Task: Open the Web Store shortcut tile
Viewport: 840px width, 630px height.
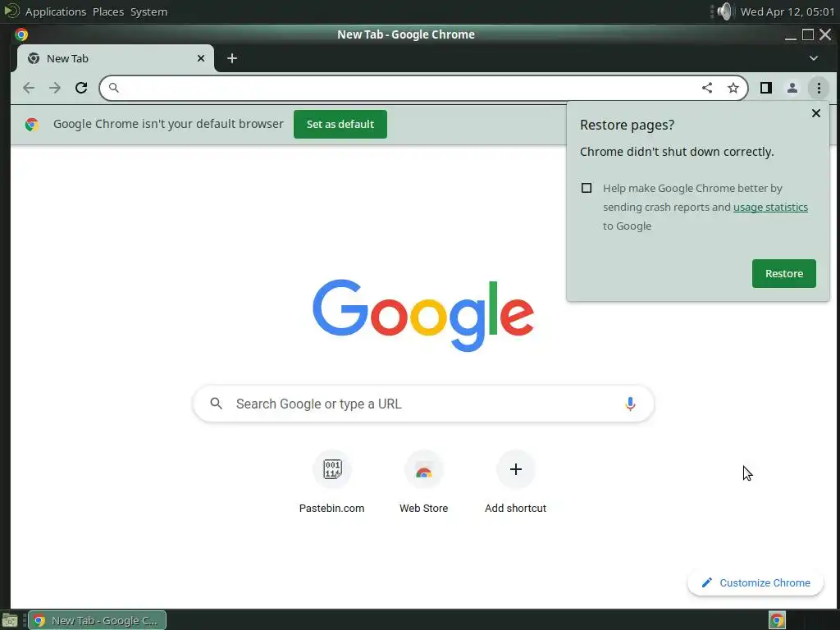Action: pos(424,469)
